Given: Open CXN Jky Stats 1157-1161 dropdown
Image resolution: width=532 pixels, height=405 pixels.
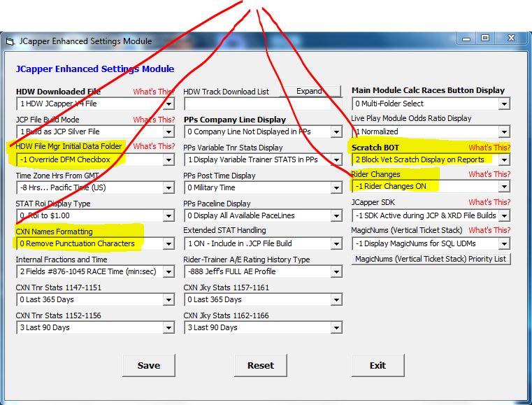Looking at the screenshot, I should (336, 300).
